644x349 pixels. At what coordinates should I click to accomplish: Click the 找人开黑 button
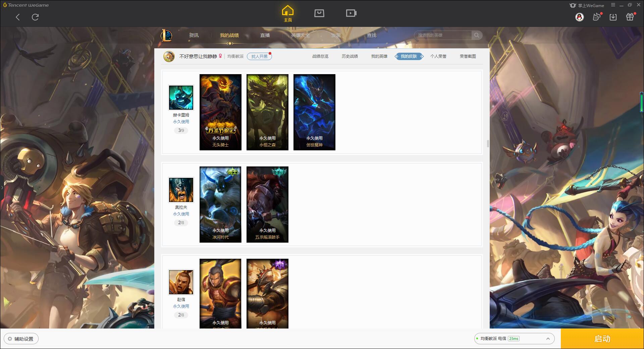(x=259, y=56)
